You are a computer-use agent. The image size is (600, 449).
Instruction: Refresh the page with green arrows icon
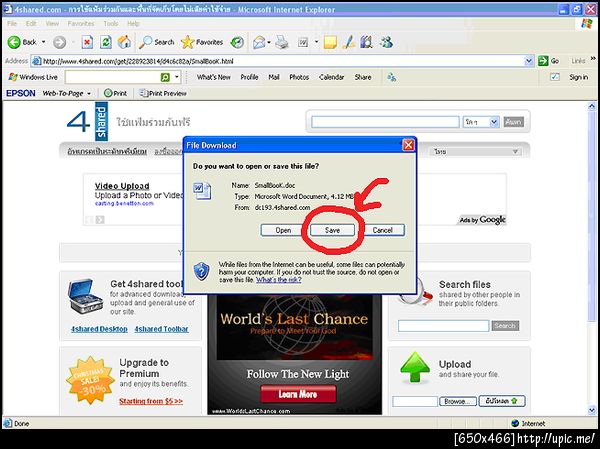pyautogui.click(x=106, y=42)
